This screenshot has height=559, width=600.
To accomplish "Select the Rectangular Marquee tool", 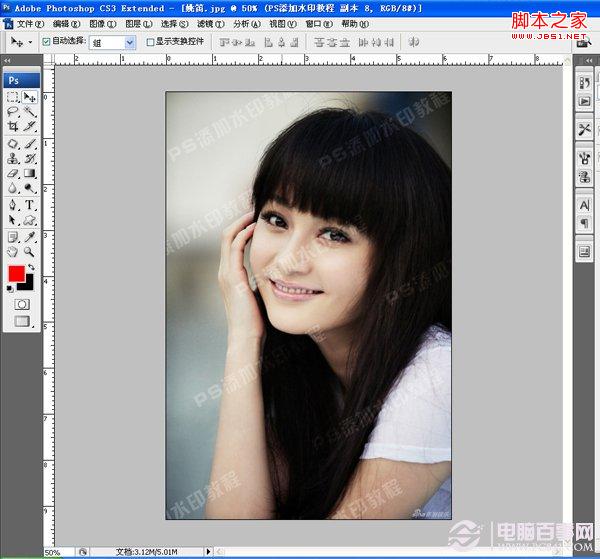I will (x=13, y=97).
